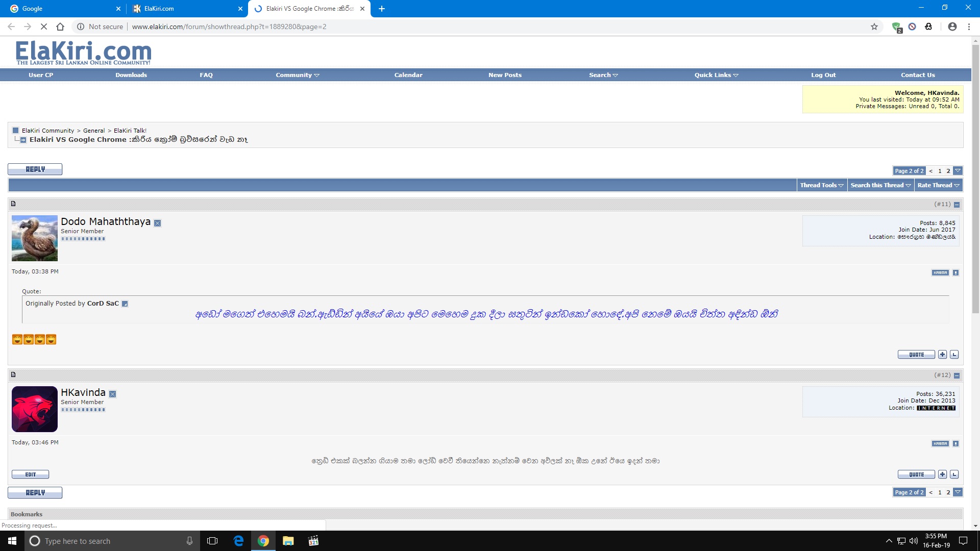Viewport: 980px width, 551px height.
Task: Report HKavinda's post
Action: click(956, 444)
